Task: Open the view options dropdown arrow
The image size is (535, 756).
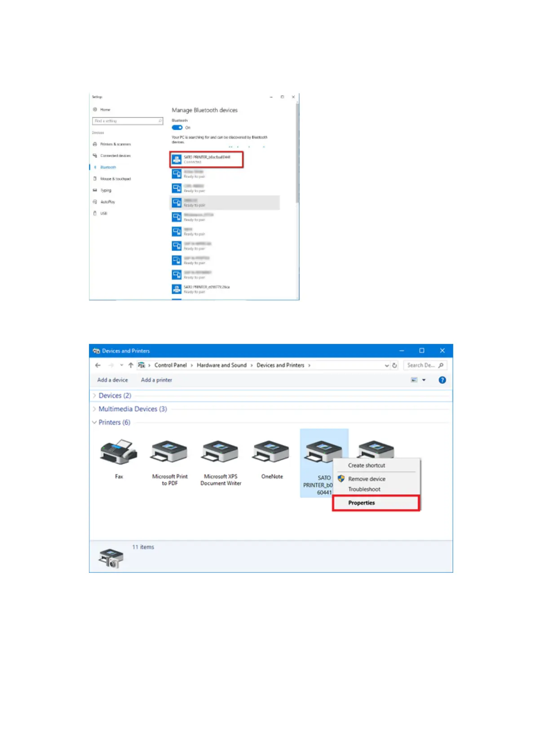Action: (x=424, y=380)
